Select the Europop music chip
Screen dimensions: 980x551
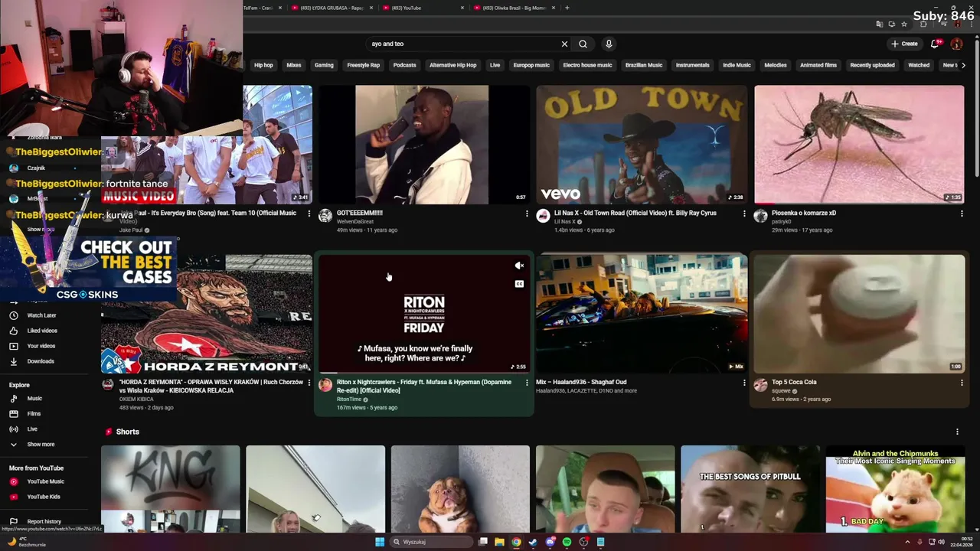click(x=531, y=65)
